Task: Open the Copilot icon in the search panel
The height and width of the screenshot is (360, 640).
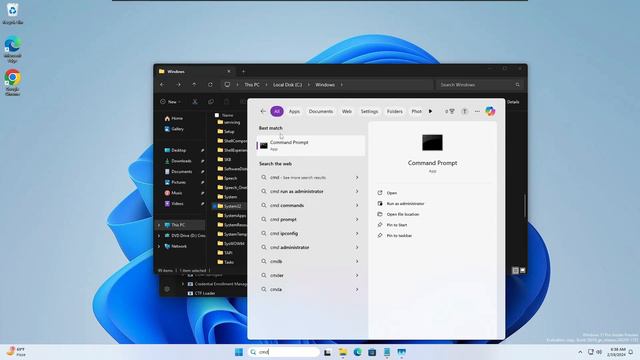Action: pyautogui.click(x=490, y=111)
